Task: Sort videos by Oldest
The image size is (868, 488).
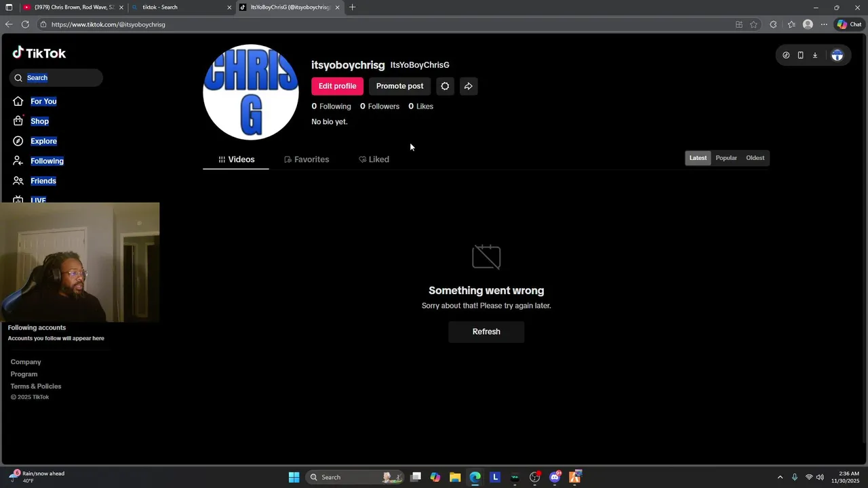Action: 755,158
